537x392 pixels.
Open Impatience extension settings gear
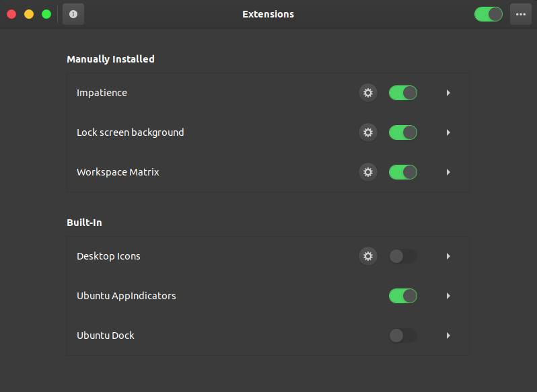tap(368, 93)
